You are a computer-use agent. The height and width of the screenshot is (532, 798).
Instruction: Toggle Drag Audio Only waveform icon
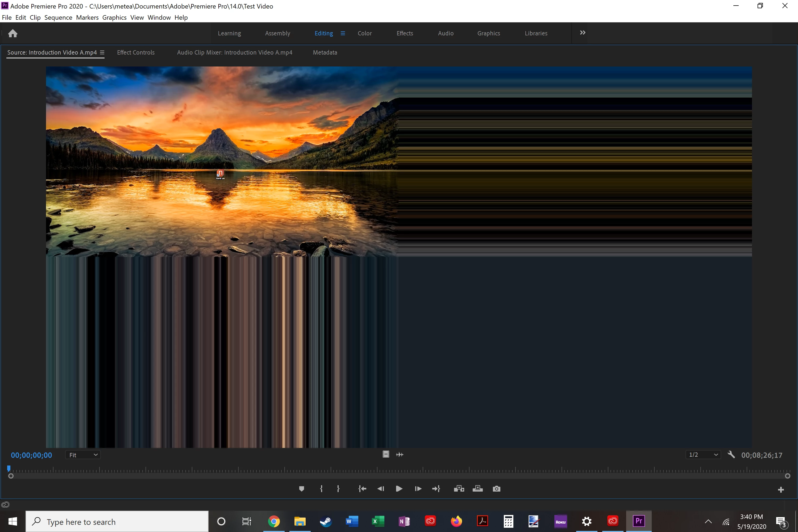(x=400, y=455)
